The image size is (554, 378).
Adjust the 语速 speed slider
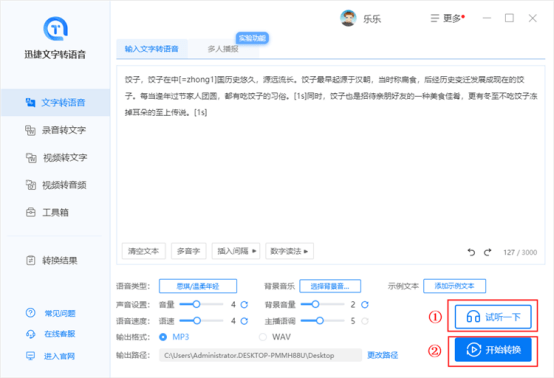(201, 321)
